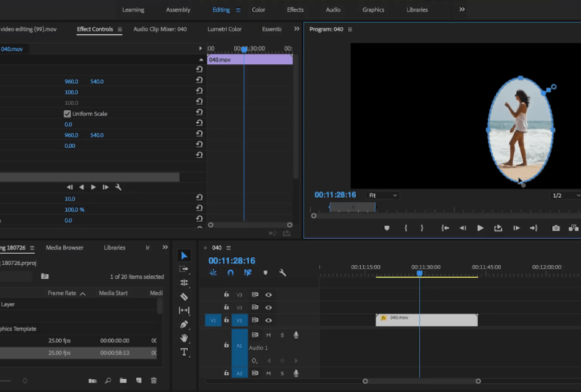581x392 pixels.
Task: Open Audio Clip Mixer: 040 tab
Action: pos(160,29)
